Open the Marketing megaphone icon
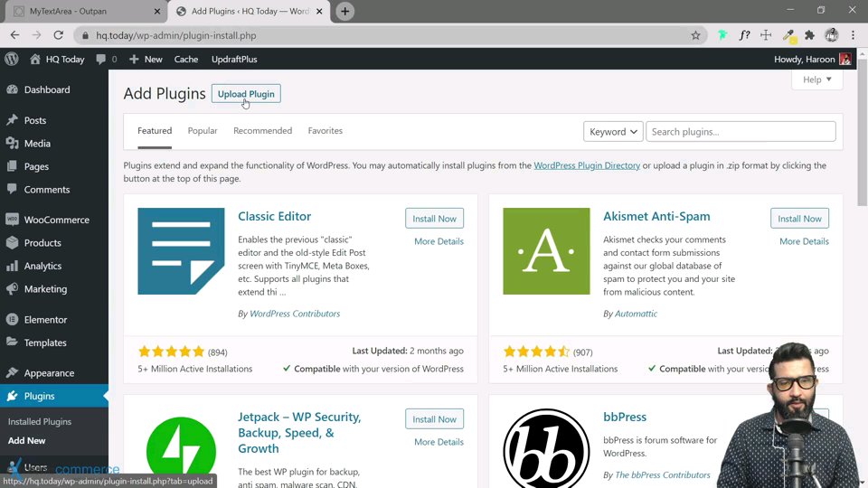The image size is (868, 488). pyautogui.click(x=12, y=289)
